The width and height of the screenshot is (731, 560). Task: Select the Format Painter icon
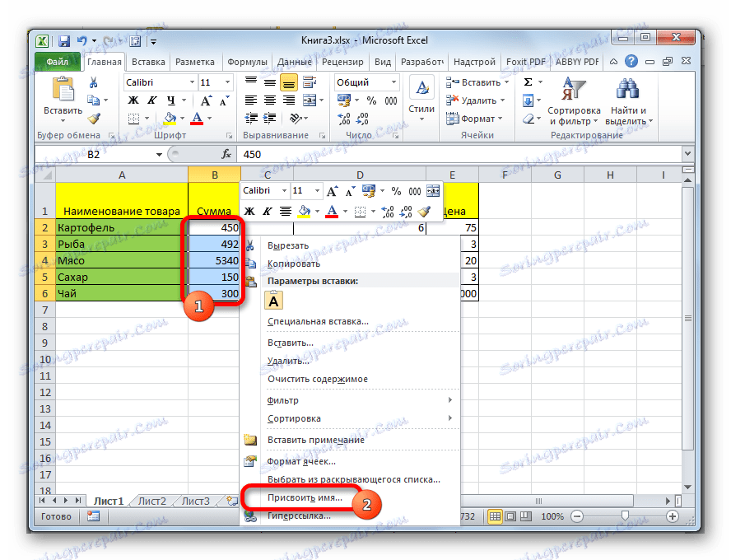click(93, 118)
